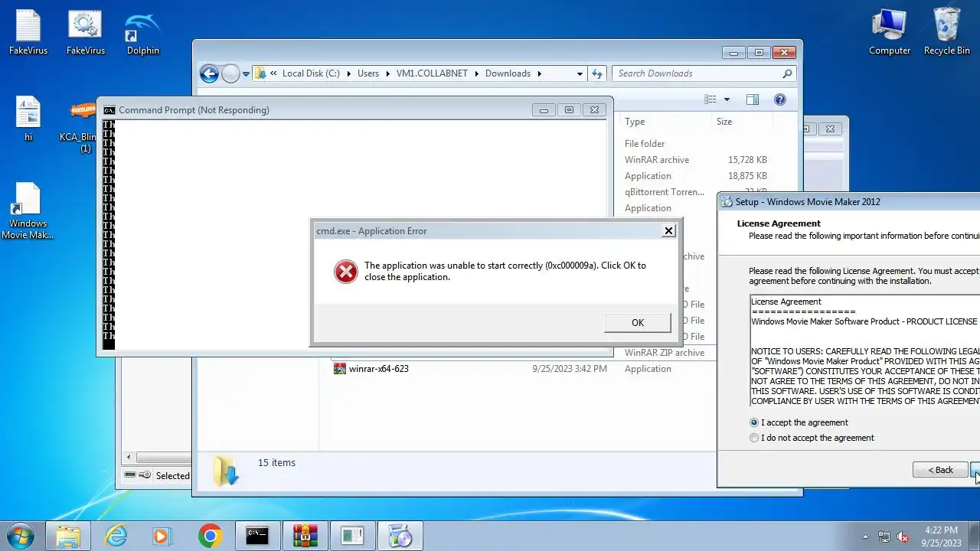Image resolution: width=980 pixels, height=551 pixels.
Task: Open Windows Media Player from taskbar
Action: [162, 536]
